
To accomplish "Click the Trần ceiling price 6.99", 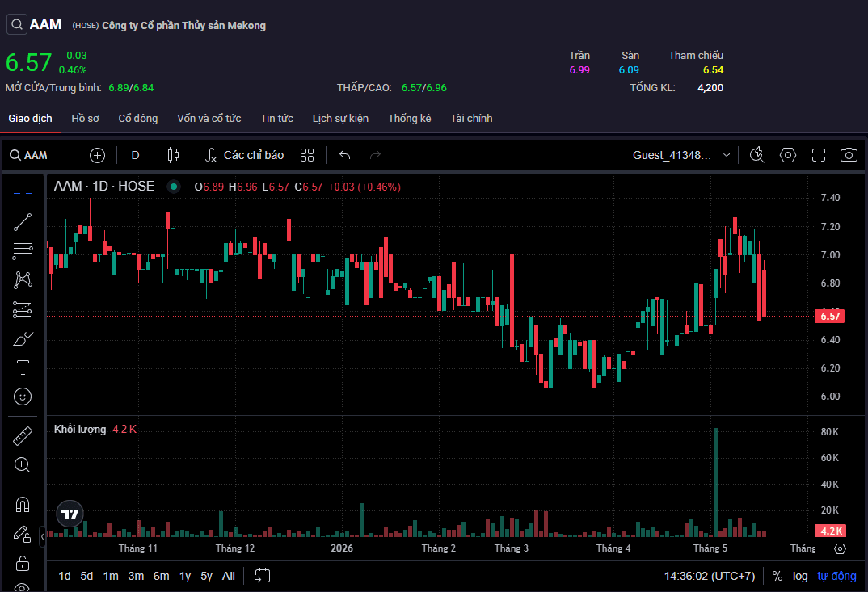I will (x=579, y=70).
